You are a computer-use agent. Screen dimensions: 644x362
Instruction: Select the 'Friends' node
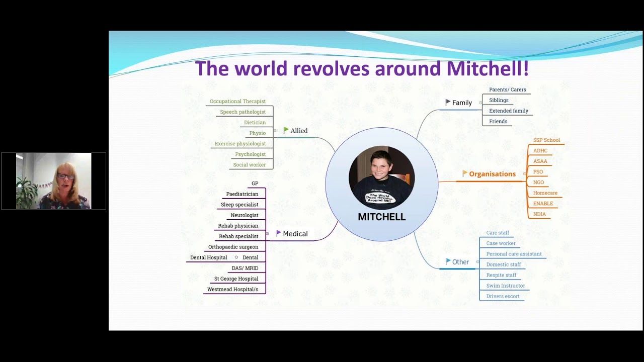pos(498,121)
